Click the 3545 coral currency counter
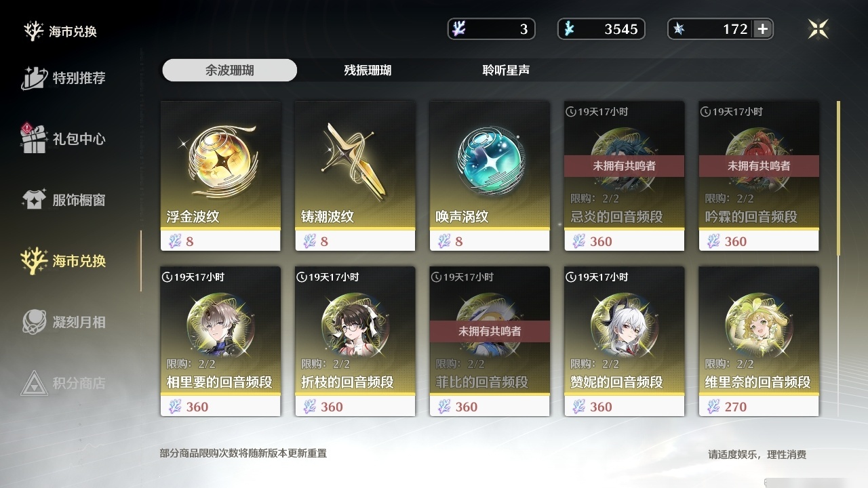Viewport: 868px width, 488px height. coord(601,29)
